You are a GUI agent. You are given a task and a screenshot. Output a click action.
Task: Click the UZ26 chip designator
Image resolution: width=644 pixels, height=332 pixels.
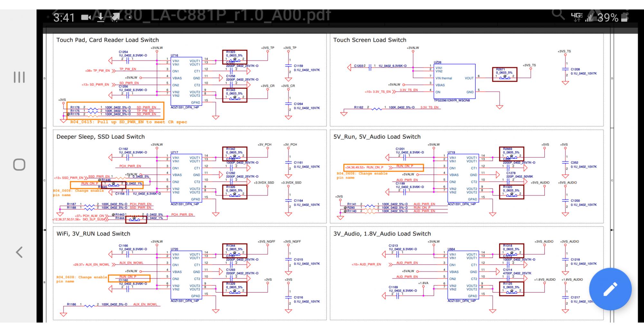(438, 62)
